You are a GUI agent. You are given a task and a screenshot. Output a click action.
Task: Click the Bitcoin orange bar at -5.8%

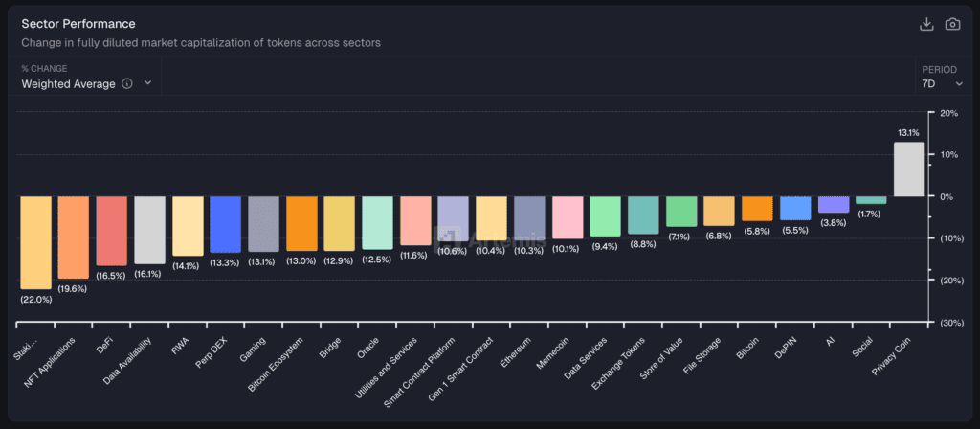point(758,209)
